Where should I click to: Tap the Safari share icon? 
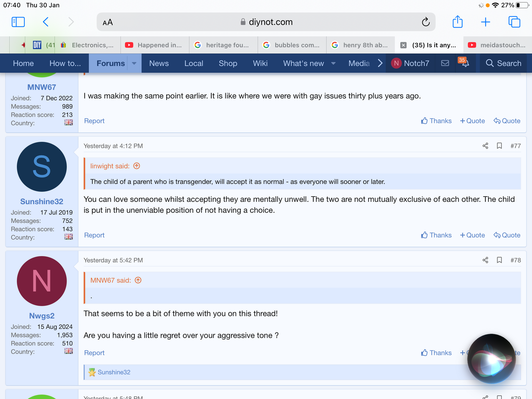458,22
